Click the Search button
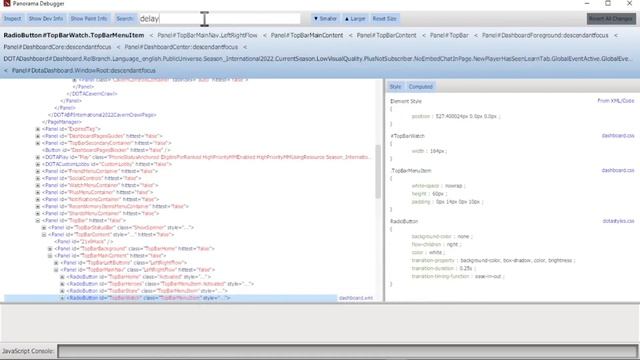640x360 pixels. tap(124, 19)
